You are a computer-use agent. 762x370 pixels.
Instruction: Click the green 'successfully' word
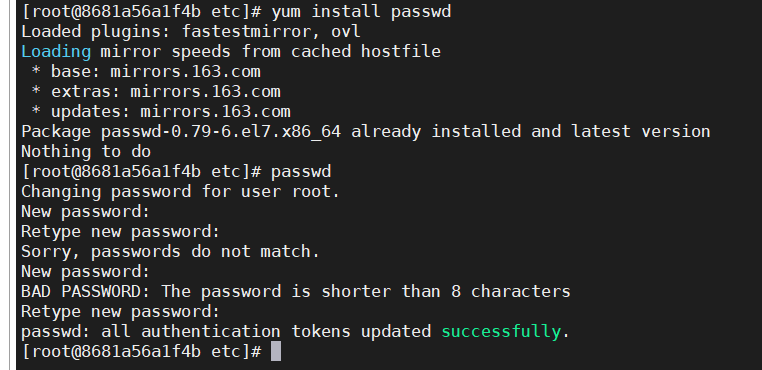(x=501, y=332)
